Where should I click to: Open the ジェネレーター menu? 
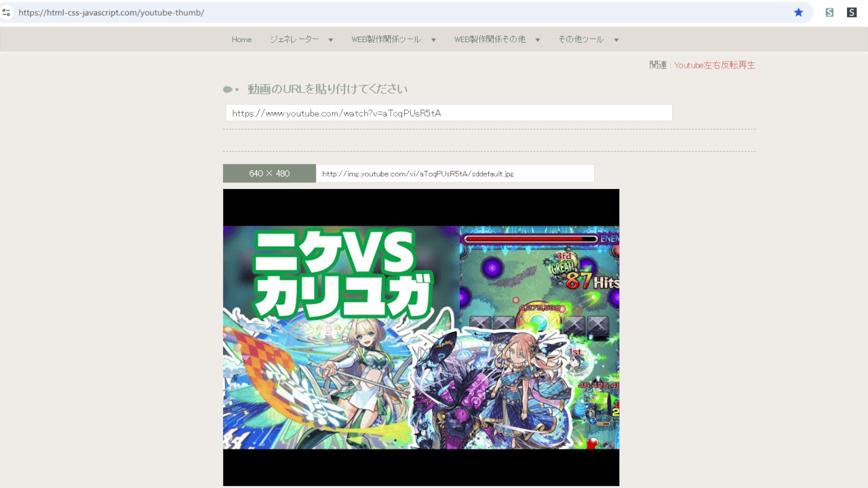coord(294,40)
